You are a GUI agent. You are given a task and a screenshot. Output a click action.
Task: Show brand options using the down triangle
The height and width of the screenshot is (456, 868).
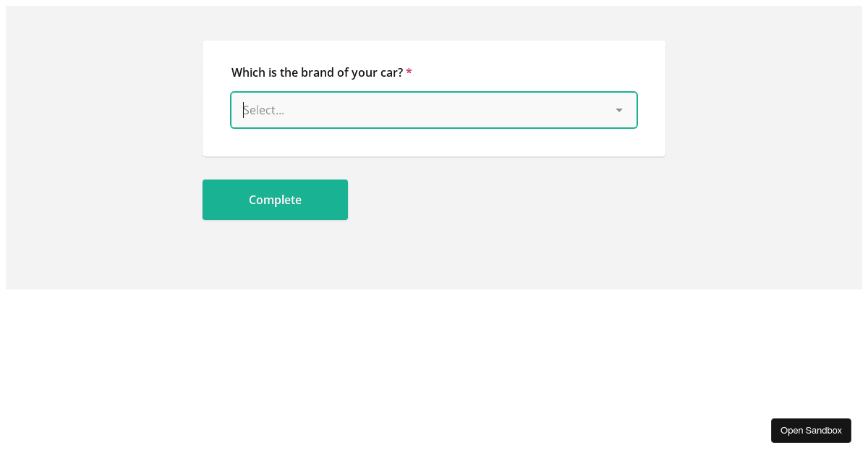619,110
